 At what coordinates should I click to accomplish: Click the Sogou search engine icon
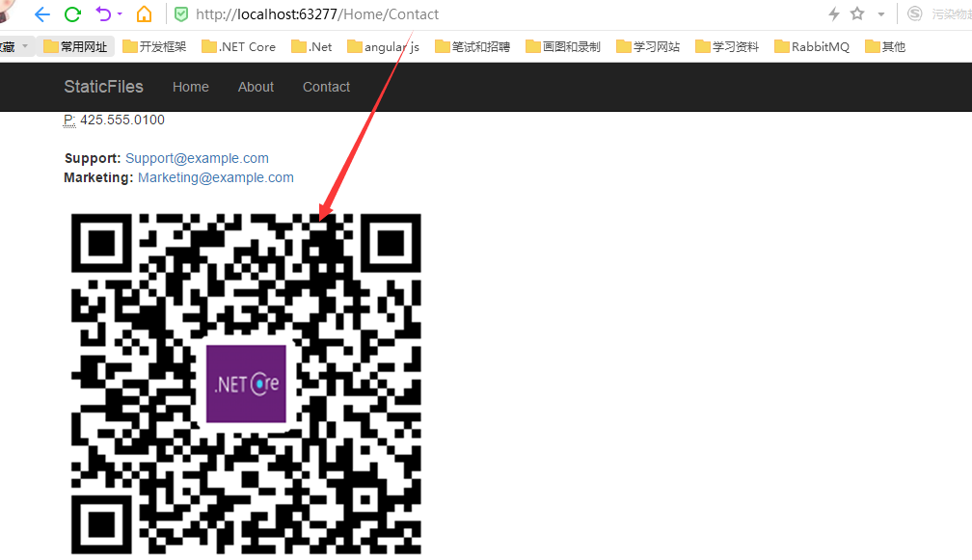[x=915, y=13]
